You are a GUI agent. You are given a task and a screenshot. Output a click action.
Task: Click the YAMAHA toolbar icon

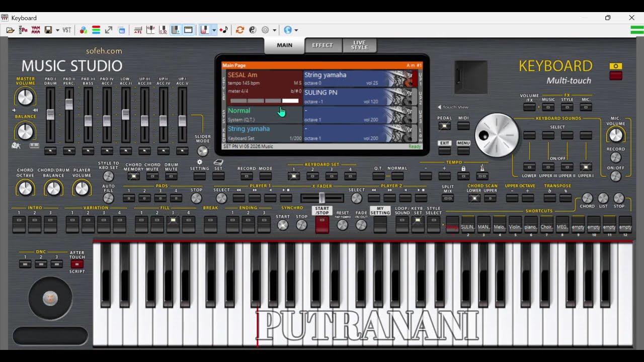pos(36,30)
